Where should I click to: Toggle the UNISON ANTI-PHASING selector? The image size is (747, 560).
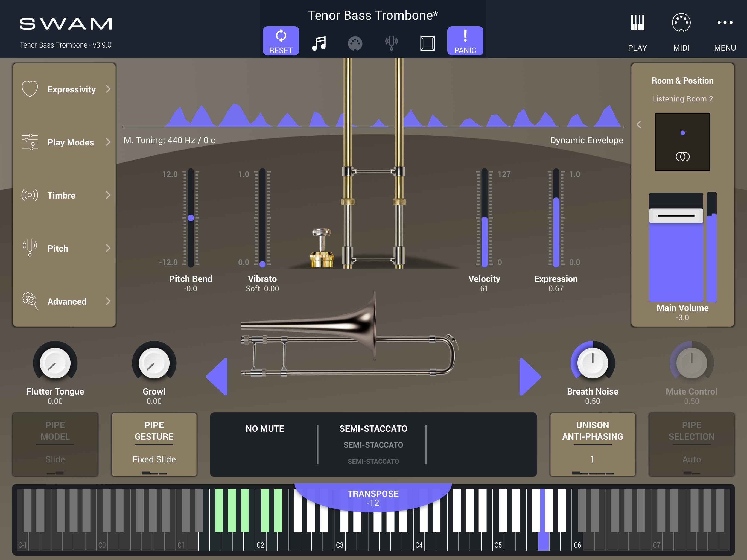pyautogui.click(x=593, y=445)
